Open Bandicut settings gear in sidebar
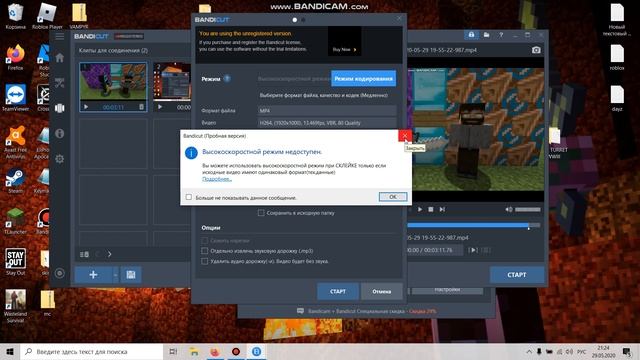The image size is (640, 360). [x=60, y=159]
